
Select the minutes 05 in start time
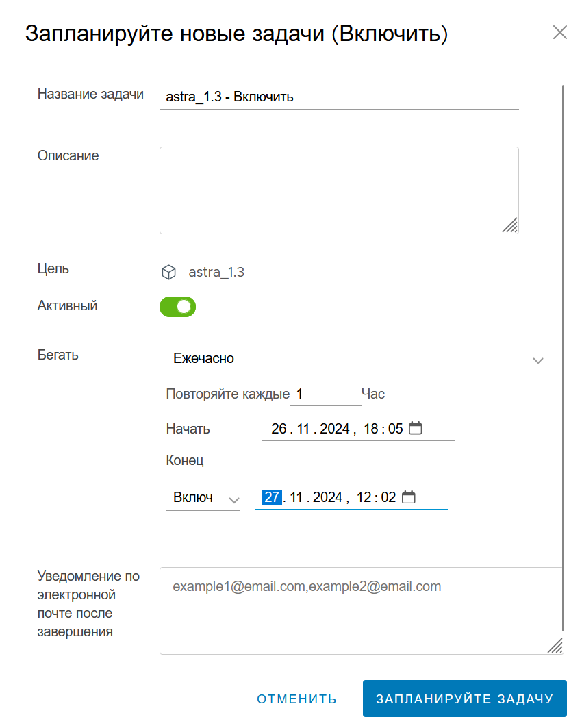[396, 429]
